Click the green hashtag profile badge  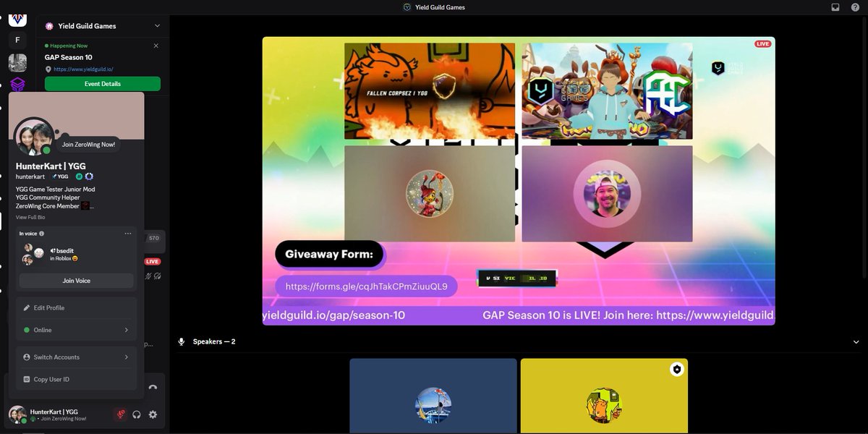[x=79, y=176]
